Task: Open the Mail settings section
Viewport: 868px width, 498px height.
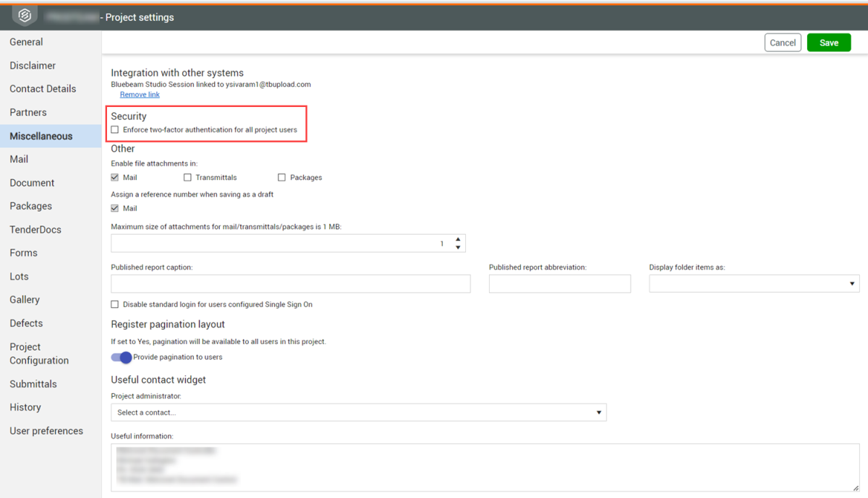Action: (19, 159)
